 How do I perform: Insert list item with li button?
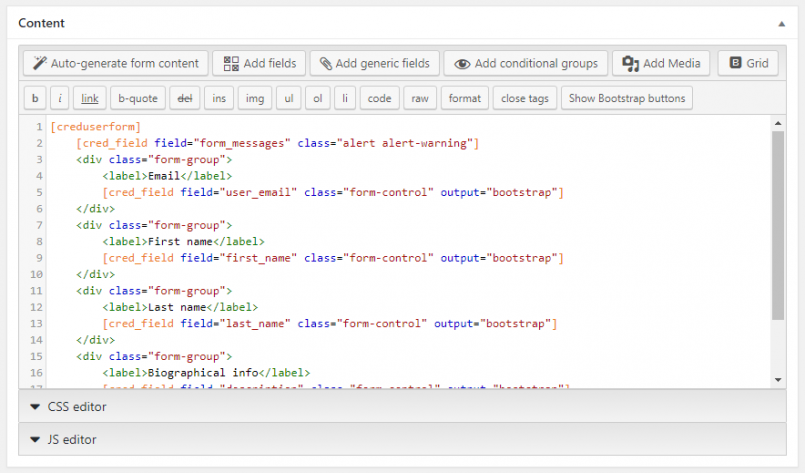(x=345, y=98)
